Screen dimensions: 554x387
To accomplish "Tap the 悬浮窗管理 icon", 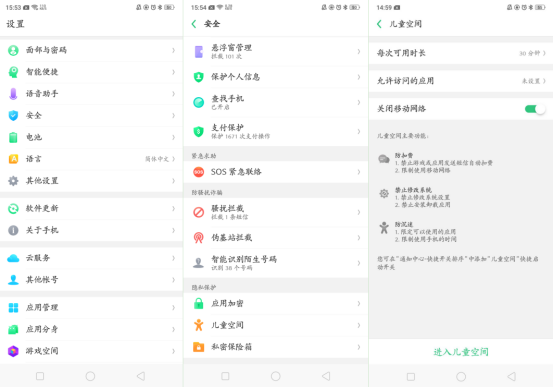I will [x=199, y=52].
